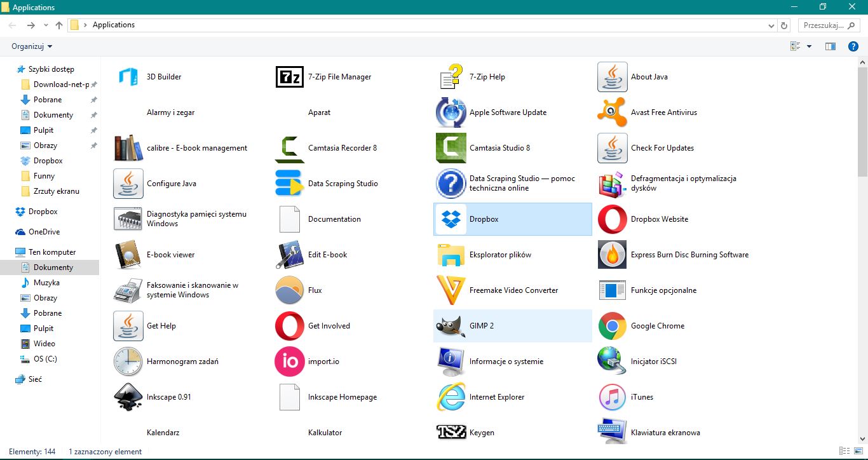Go back with the Back arrow
Viewport: 868px width, 460px height.
click(13, 25)
